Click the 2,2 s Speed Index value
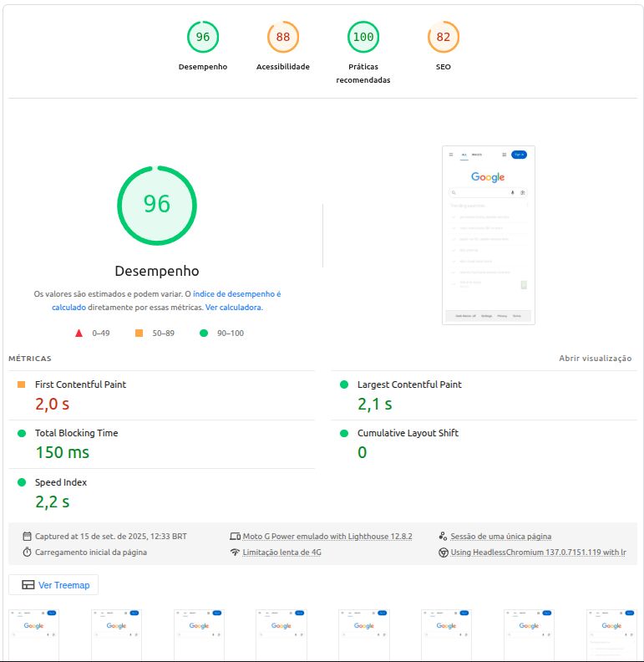Screen dimensions: 644x662 (53, 502)
